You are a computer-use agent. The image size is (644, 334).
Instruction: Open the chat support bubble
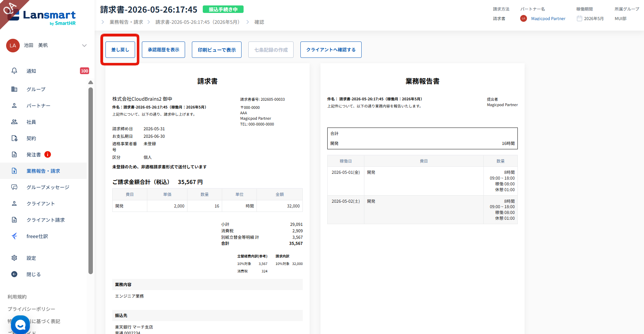point(20,325)
